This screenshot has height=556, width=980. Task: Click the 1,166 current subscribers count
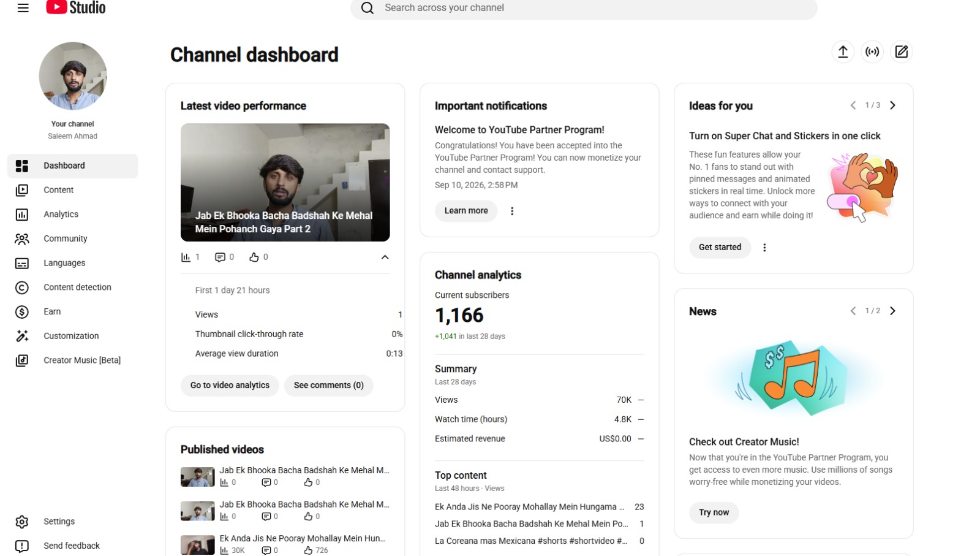pyautogui.click(x=459, y=315)
